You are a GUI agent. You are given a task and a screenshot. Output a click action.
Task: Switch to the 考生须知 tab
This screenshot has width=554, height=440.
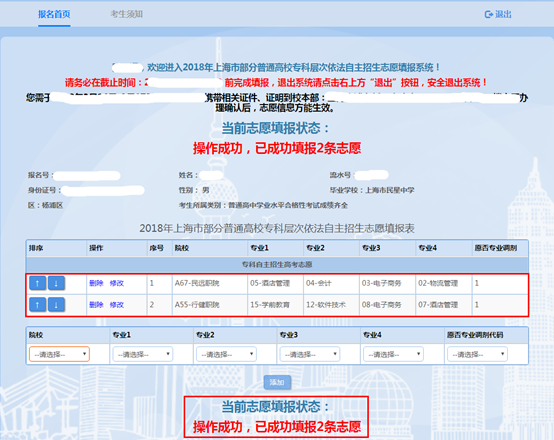tap(126, 14)
